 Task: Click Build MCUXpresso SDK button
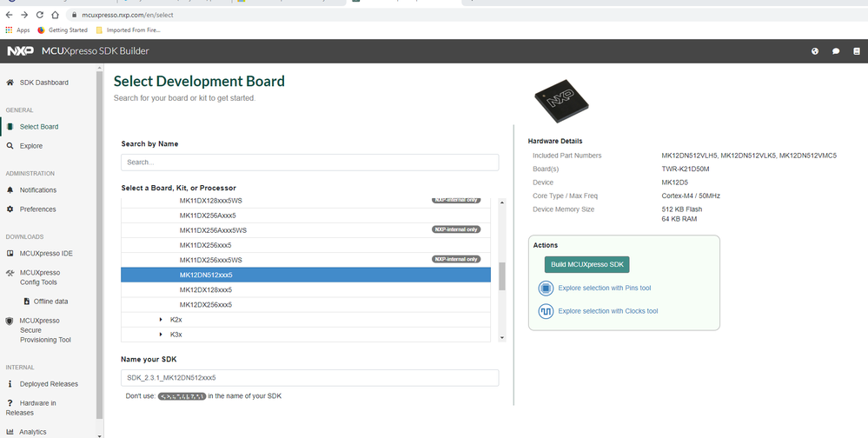586,265
